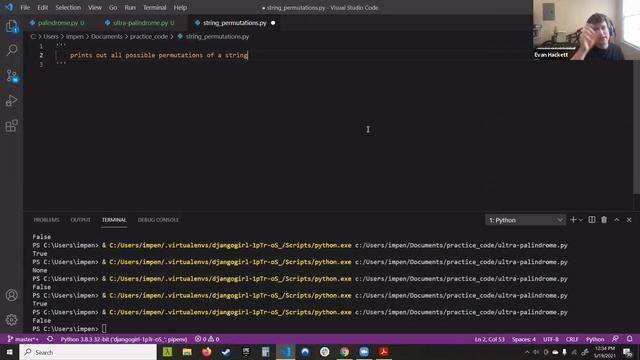This screenshot has width=640, height=360.
Task: Click the 'Users' breadcrumb segment
Action: coord(51,37)
